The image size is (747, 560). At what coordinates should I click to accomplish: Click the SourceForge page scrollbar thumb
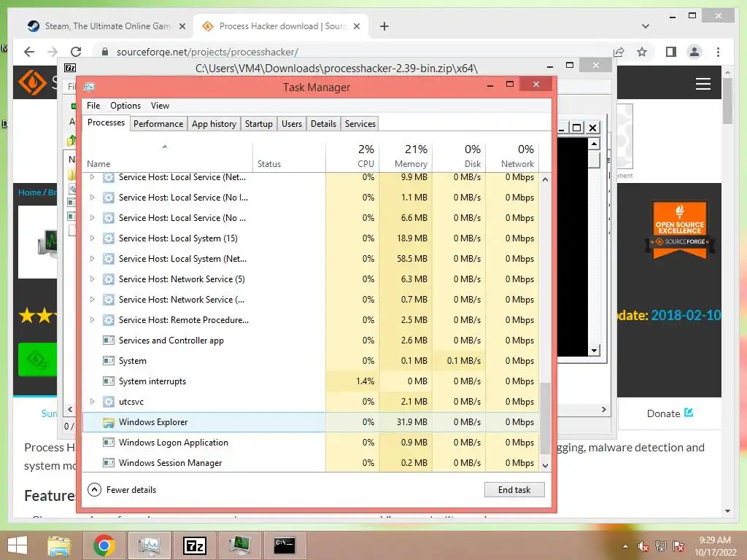point(727,101)
